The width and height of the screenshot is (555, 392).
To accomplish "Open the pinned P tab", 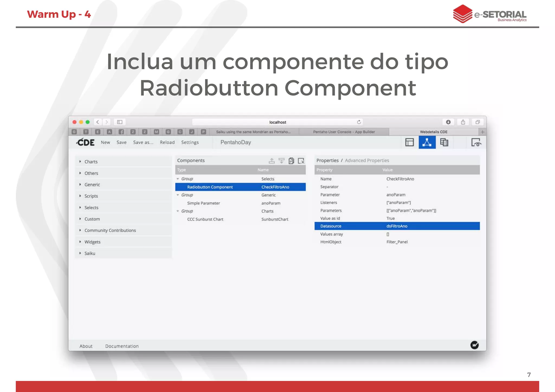I will tap(203, 132).
